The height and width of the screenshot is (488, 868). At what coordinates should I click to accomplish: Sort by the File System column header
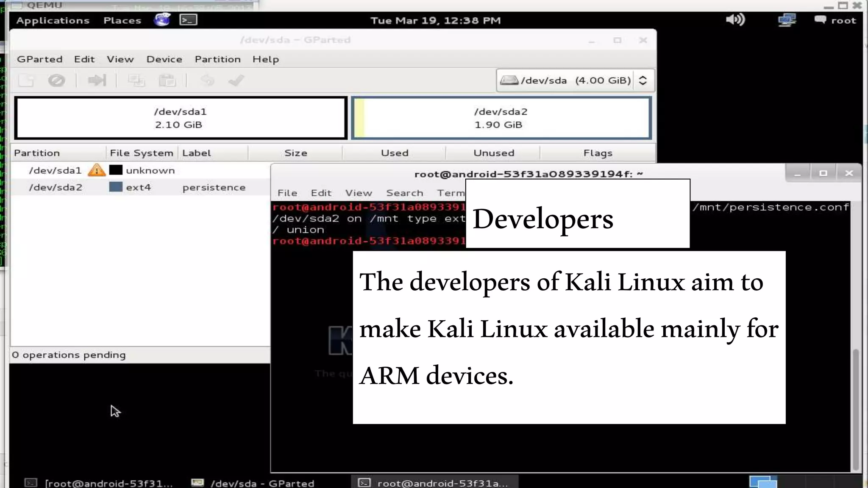tap(142, 153)
